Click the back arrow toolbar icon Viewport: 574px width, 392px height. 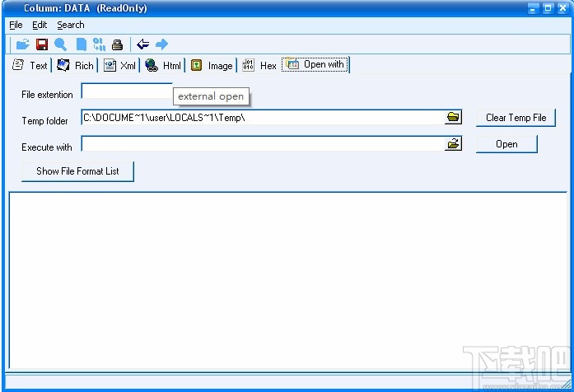pos(142,44)
